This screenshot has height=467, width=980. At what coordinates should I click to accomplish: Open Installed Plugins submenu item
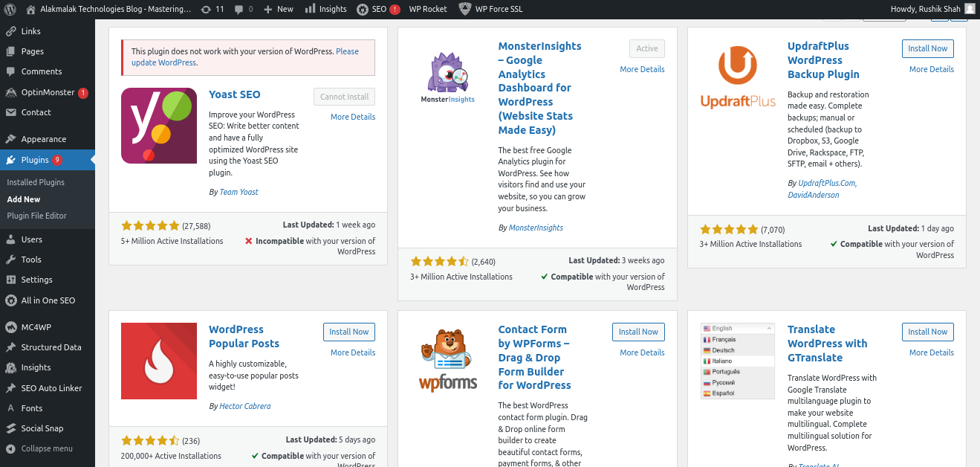36,182
